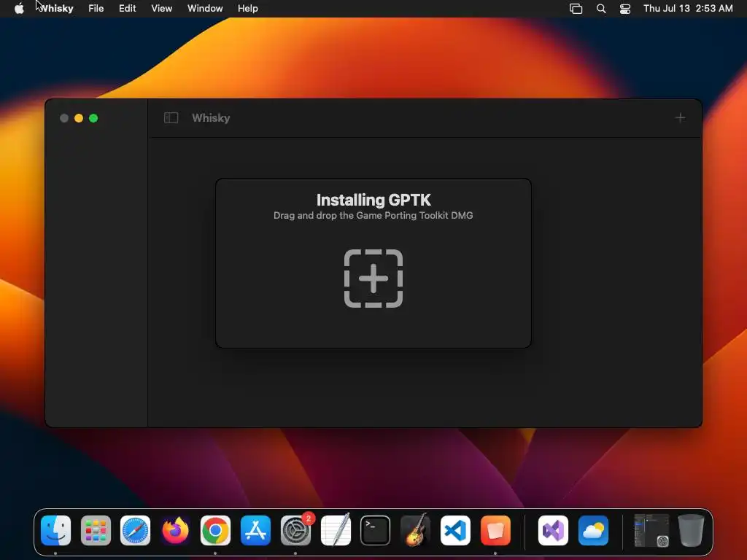This screenshot has width=747, height=560.
Task: Open the Window menu
Action: pyautogui.click(x=205, y=9)
